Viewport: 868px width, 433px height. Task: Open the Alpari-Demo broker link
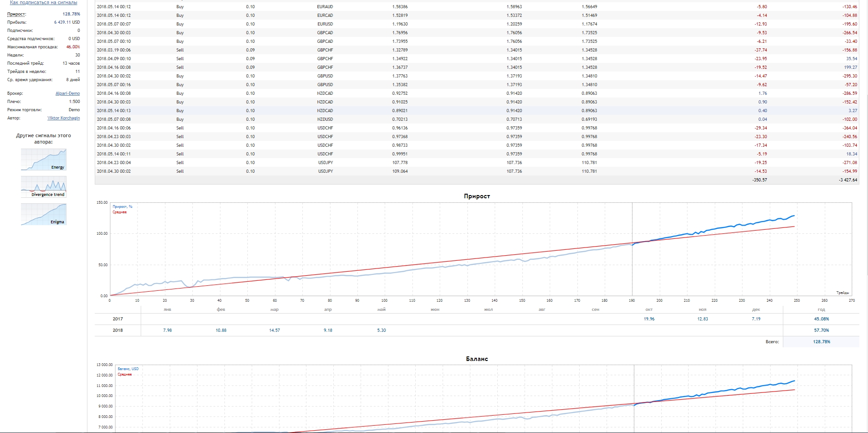click(67, 93)
